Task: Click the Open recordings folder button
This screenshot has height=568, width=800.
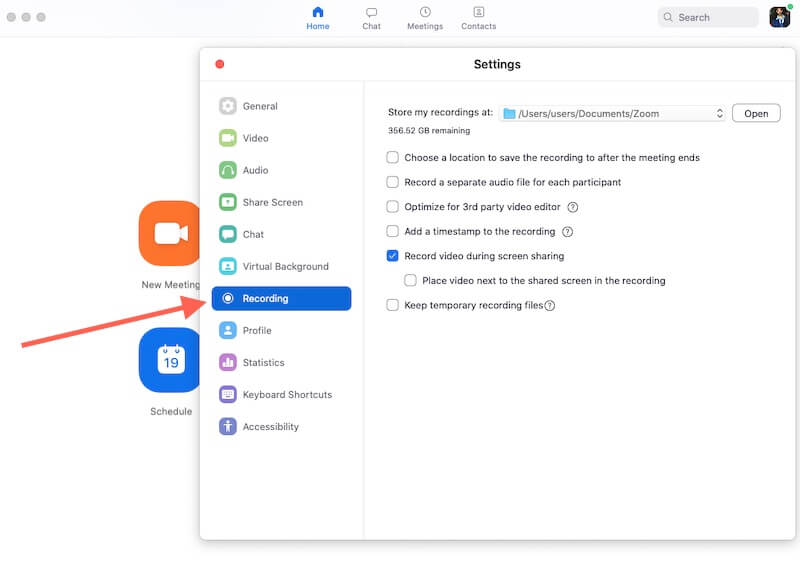Action: pos(756,113)
